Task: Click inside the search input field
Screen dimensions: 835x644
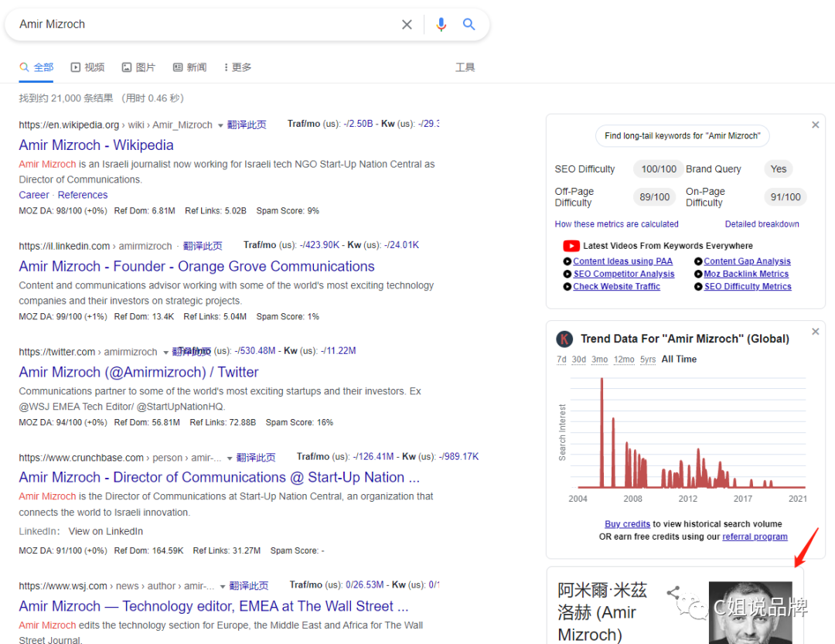Action: [193, 24]
